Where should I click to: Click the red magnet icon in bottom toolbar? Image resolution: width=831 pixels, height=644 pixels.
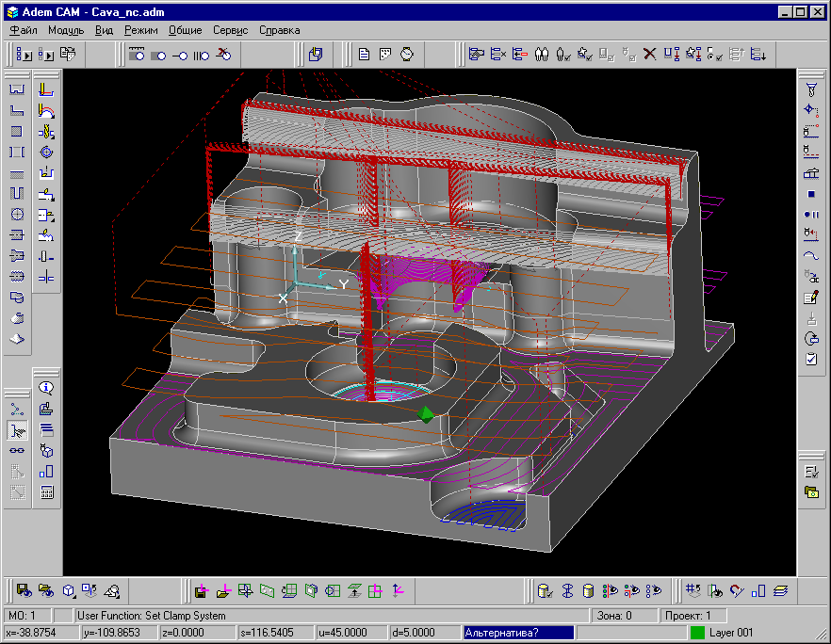click(x=737, y=590)
